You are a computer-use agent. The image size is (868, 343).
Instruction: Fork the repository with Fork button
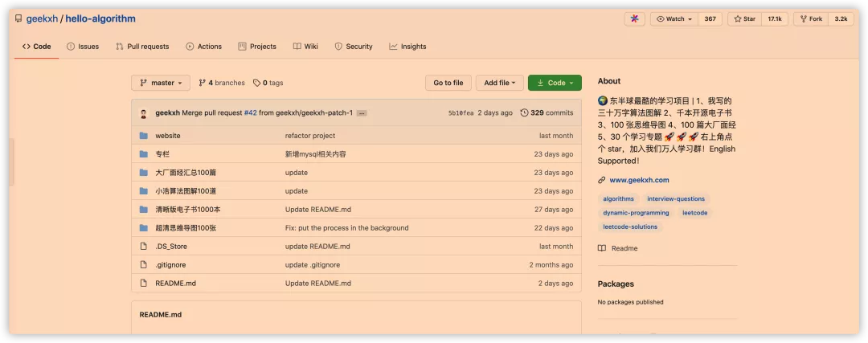(811, 18)
